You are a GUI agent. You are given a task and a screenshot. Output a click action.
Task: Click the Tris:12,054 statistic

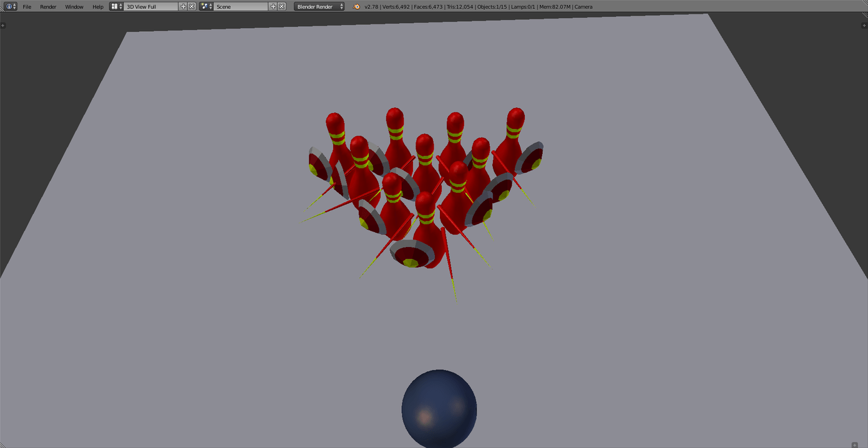(461, 7)
